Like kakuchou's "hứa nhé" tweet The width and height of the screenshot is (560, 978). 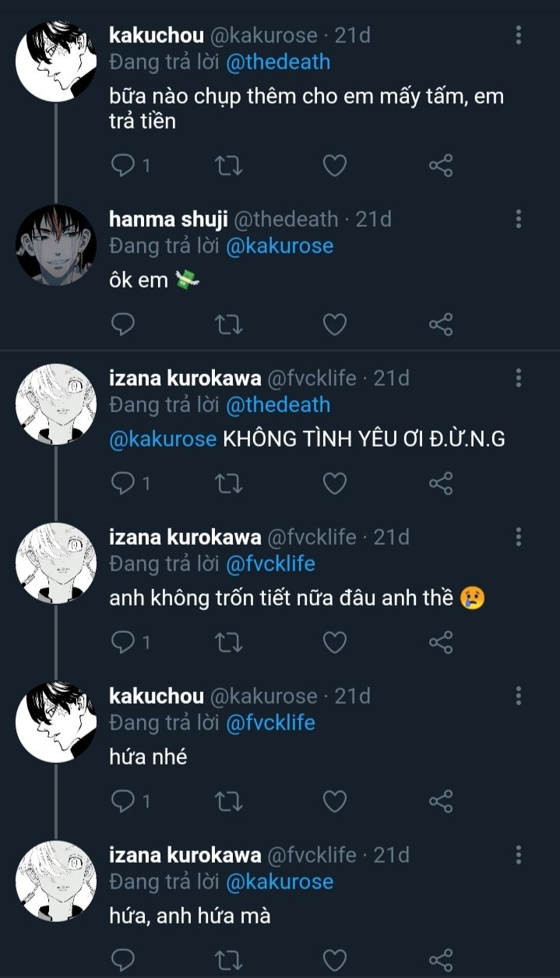click(x=334, y=801)
